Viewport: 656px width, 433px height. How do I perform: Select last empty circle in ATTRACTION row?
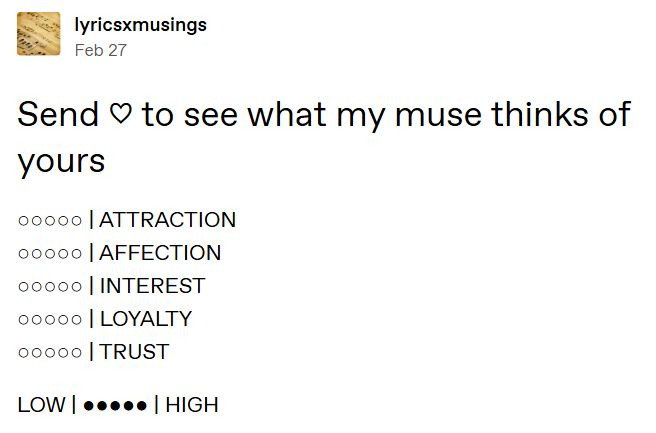(76, 221)
